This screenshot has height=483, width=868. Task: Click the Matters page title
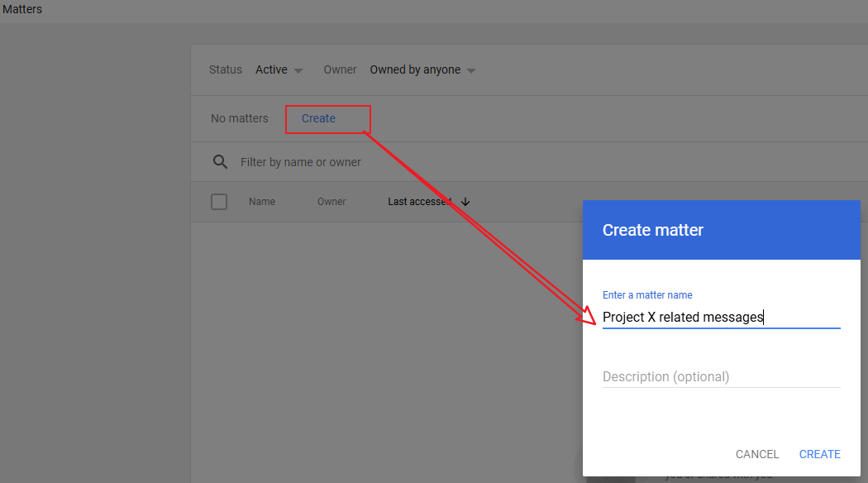[21, 9]
